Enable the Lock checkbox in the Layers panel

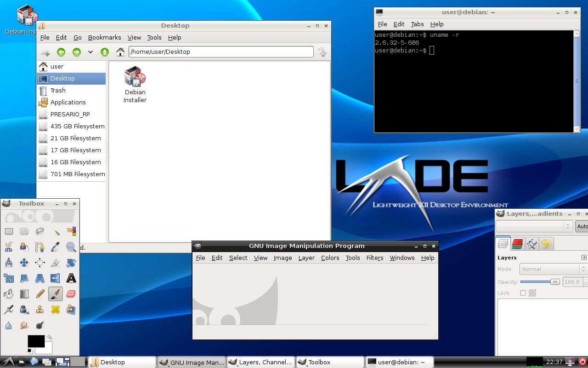pos(523,293)
